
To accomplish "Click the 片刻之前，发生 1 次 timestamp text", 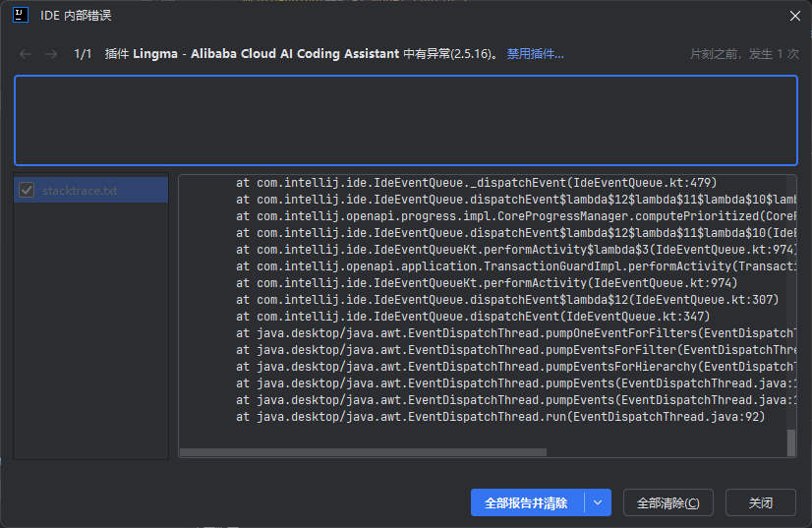I will [744, 54].
